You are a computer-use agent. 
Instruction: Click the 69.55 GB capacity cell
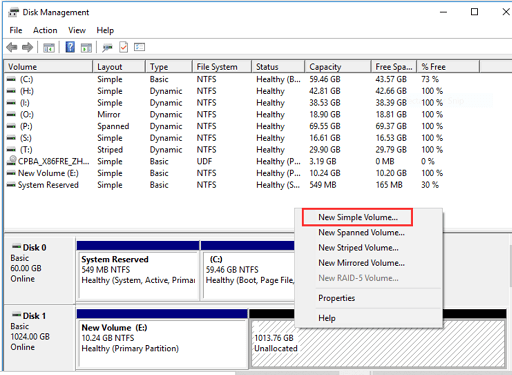point(325,126)
